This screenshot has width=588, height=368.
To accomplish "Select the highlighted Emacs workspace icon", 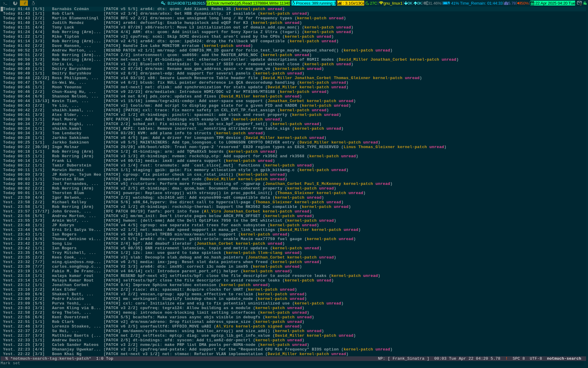I will [24, 3].
